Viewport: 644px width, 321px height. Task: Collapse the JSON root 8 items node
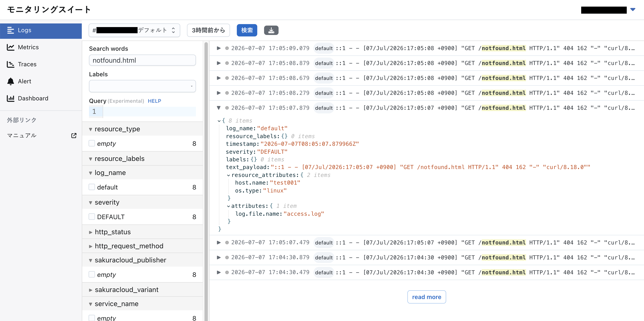(219, 121)
